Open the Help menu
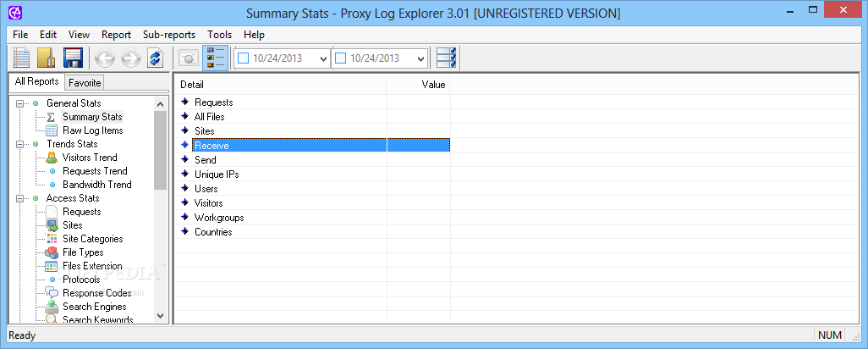This screenshot has height=349, width=868. pos(254,35)
